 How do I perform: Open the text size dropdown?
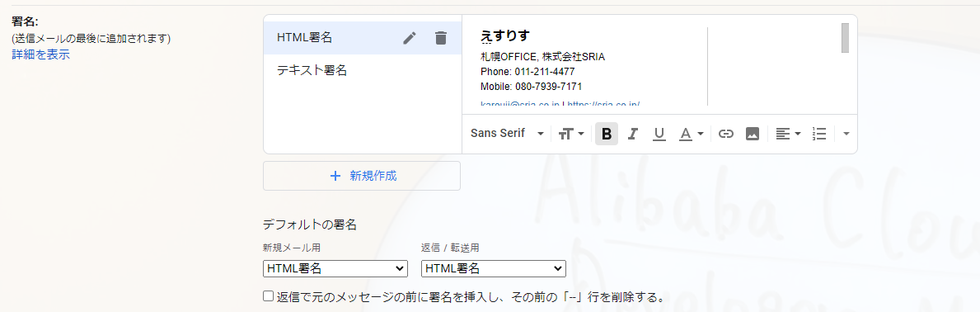[571, 134]
